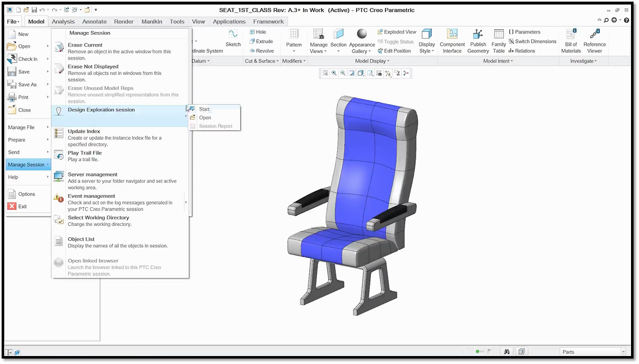Switch to the Render tab

124,21
